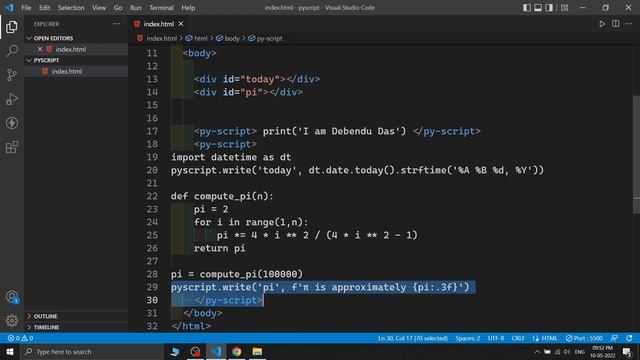640x360 pixels.
Task: Click HTML language mode status
Action: (549, 338)
